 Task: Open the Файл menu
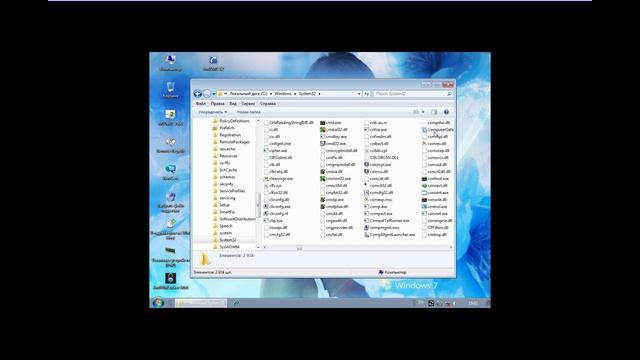(x=201, y=104)
